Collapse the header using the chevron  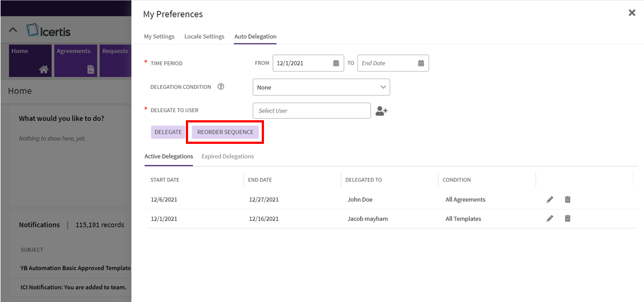point(13,30)
